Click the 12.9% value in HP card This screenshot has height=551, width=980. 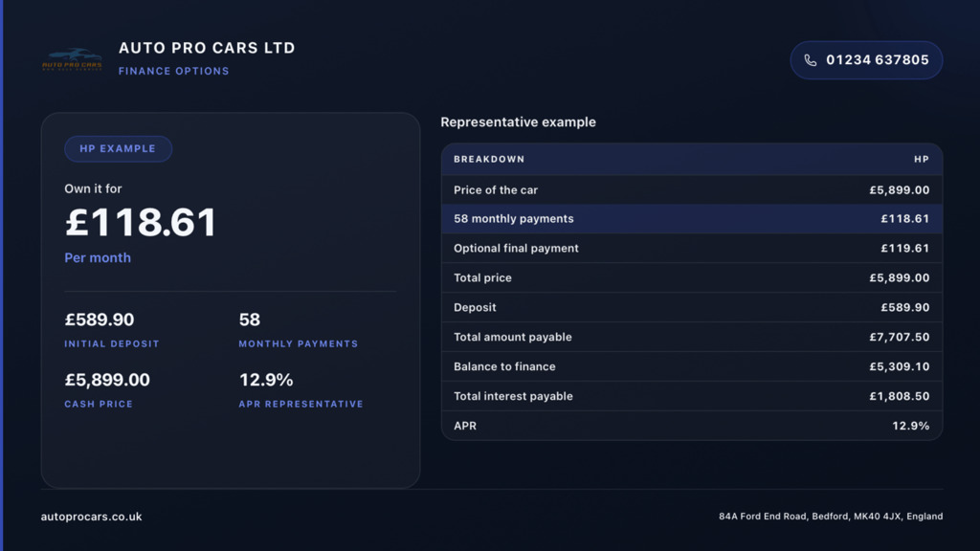(266, 380)
